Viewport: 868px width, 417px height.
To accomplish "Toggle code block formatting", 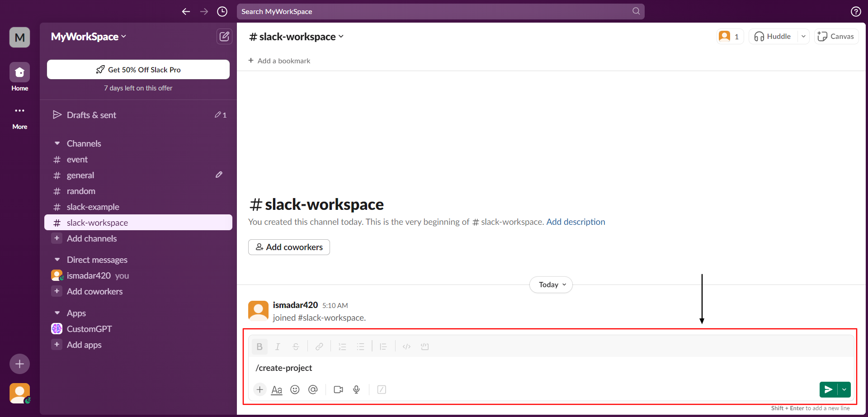I will coord(425,346).
